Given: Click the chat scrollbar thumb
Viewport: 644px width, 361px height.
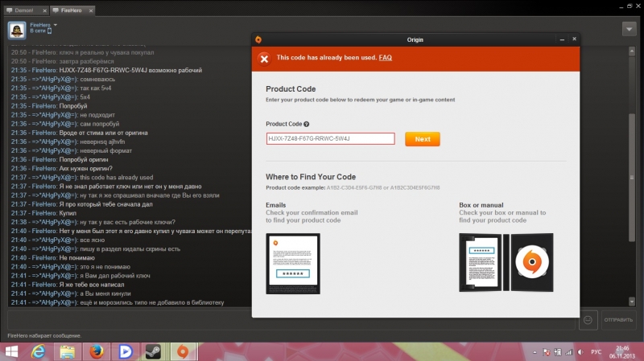Looking at the screenshot, I should [632, 177].
